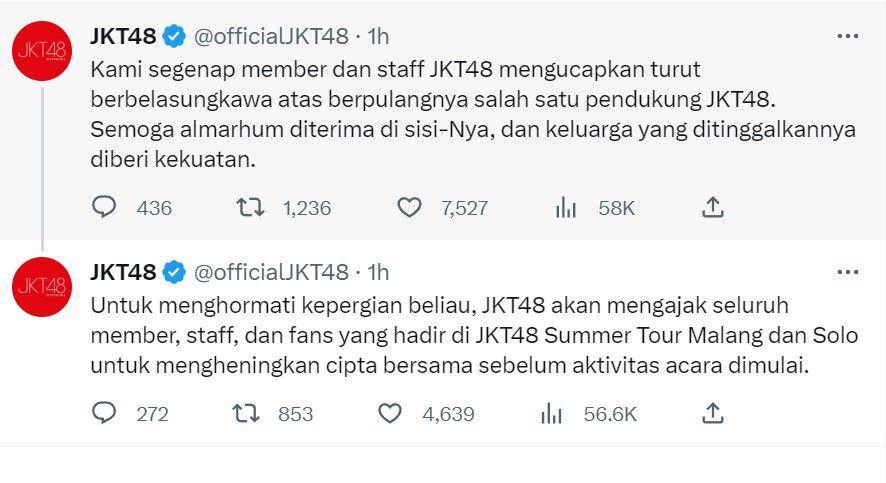Retweet the first tweet with 1,236 retweets
Image resolution: width=886 pixels, height=483 pixels.
coord(250,207)
